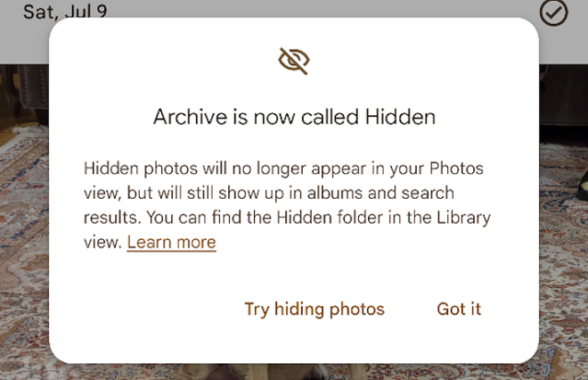Choose Try hiding photos
This screenshot has height=380, width=588.
click(314, 309)
